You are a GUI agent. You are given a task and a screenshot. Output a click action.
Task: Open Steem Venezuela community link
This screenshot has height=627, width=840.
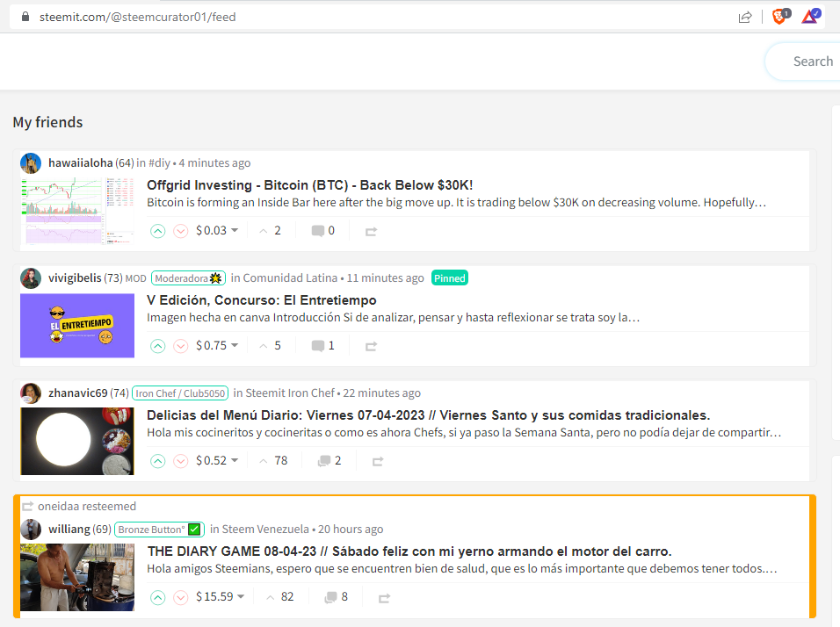pos(265,529)
